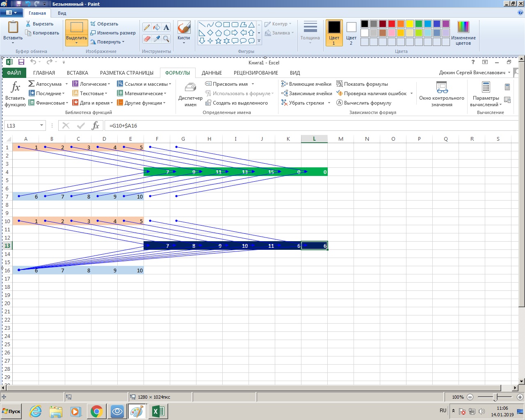Image resolution: width=525 pixels, height=420 pixels.
Task: Click the Save icon in Paint's title bar
Action: [x=18, y=4]
